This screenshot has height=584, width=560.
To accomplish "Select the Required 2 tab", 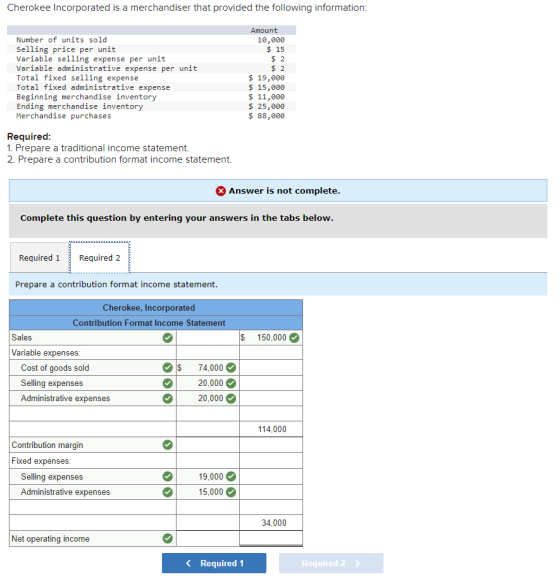I will coord(99,258).
